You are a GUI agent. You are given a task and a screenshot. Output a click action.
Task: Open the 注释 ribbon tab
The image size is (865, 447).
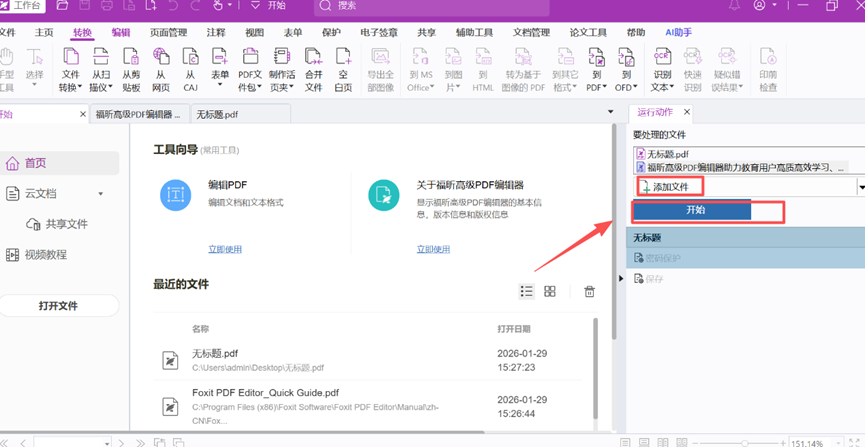pos(216,32)
